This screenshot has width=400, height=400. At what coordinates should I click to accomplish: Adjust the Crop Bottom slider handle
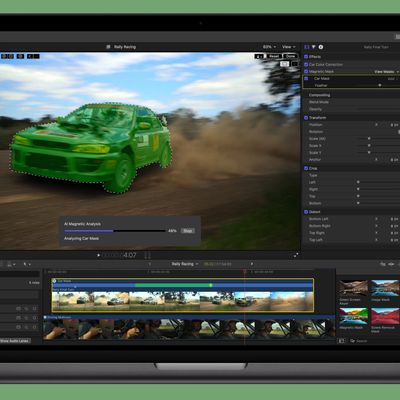[x=358, y=203]
